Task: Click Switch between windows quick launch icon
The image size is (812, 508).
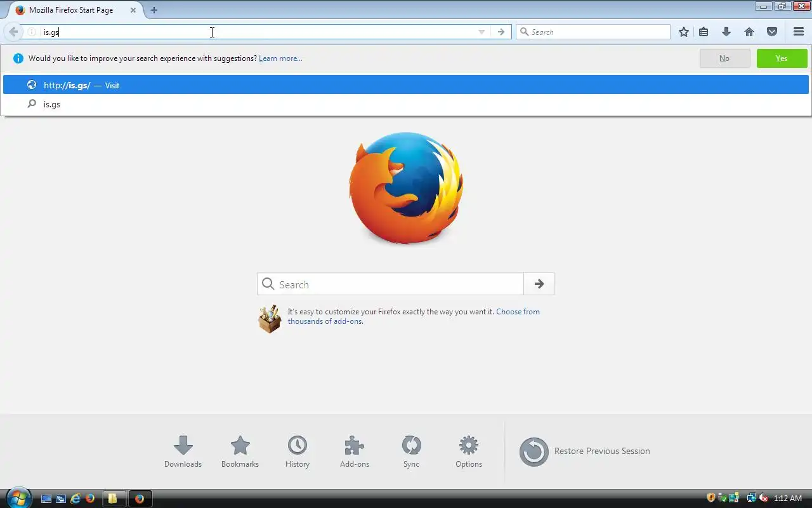Action: 61,498
